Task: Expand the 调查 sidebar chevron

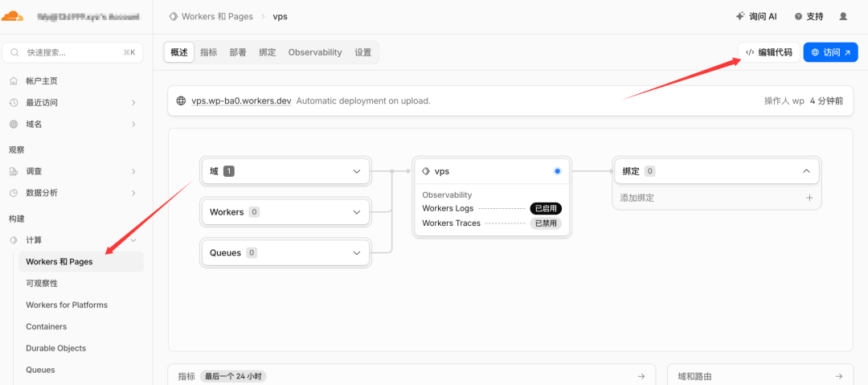Action: 133,172
